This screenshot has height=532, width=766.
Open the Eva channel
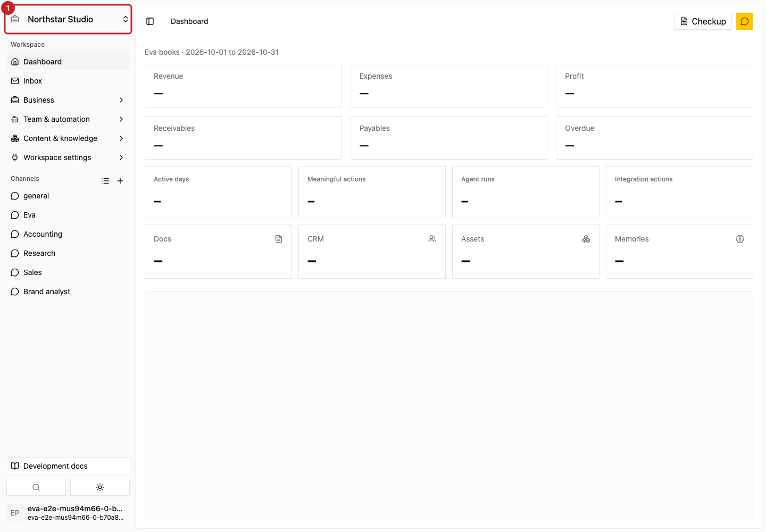(68, 215)
